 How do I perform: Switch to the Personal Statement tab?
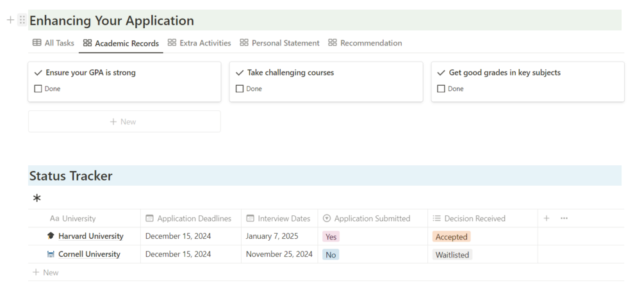279,43
